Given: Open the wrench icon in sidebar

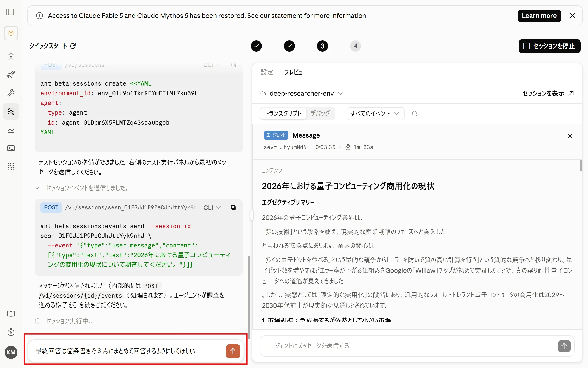Looking at the screenshot, I should pyautogui.click(x=11, y=93).
